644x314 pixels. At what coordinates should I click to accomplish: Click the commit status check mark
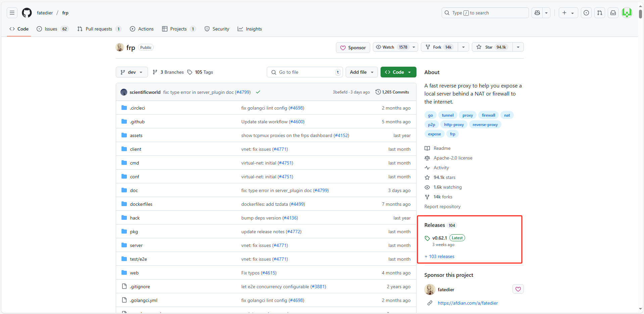[x=258, y=92]
